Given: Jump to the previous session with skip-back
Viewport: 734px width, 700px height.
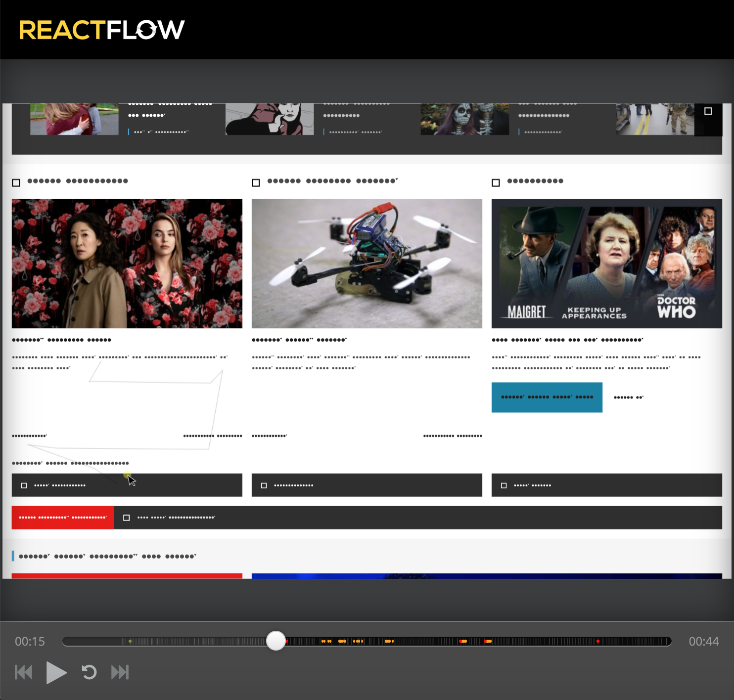Looking at the screenshot, I should [x=23, y=672].
